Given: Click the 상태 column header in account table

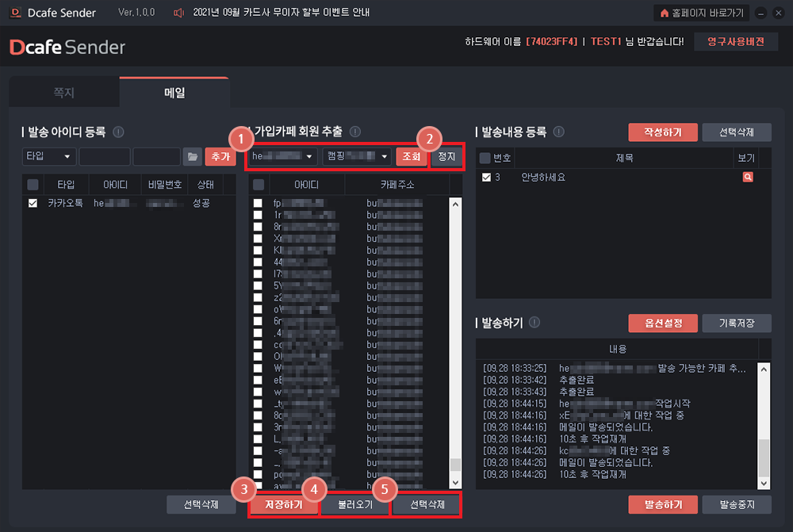Looking at the screenshot, I should pyautogui.click(x=205, y=185).
